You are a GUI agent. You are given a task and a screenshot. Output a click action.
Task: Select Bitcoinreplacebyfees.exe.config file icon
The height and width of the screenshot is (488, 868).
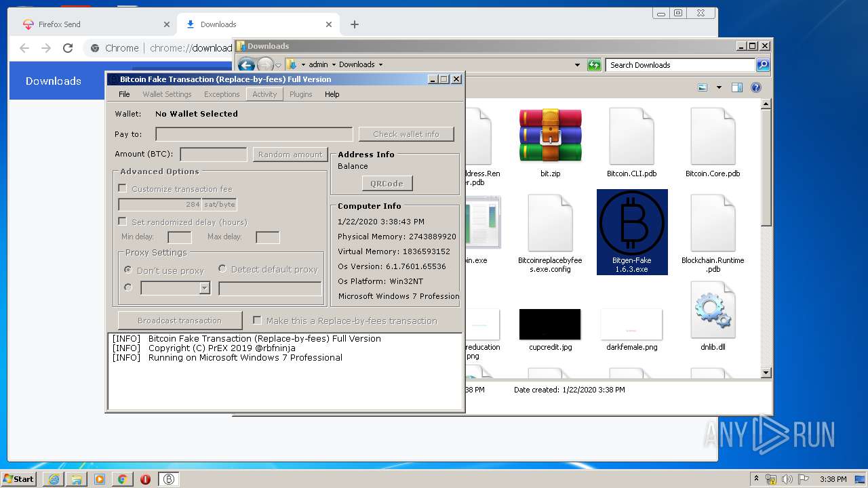[550, 223]
